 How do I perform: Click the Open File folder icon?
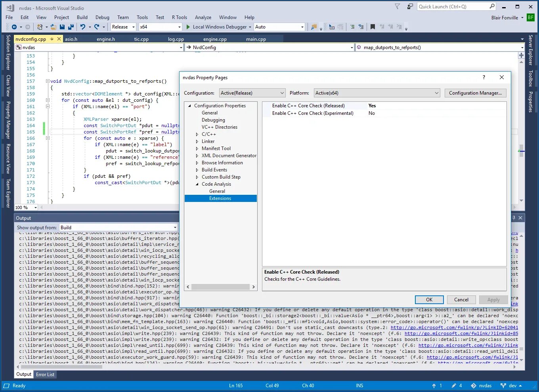tap(54, 27)
